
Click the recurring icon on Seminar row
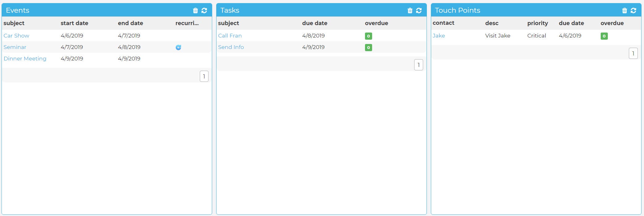[x=178, y=47]
